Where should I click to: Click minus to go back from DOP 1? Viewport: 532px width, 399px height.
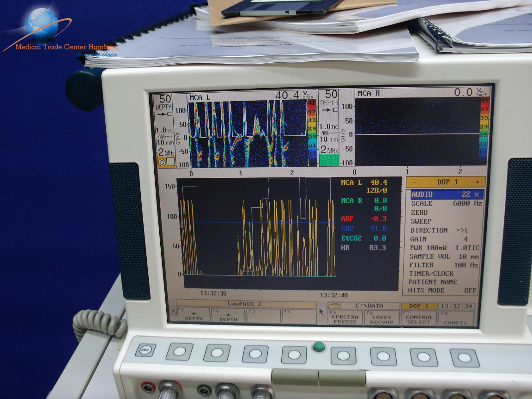click(x=414, y=182)
